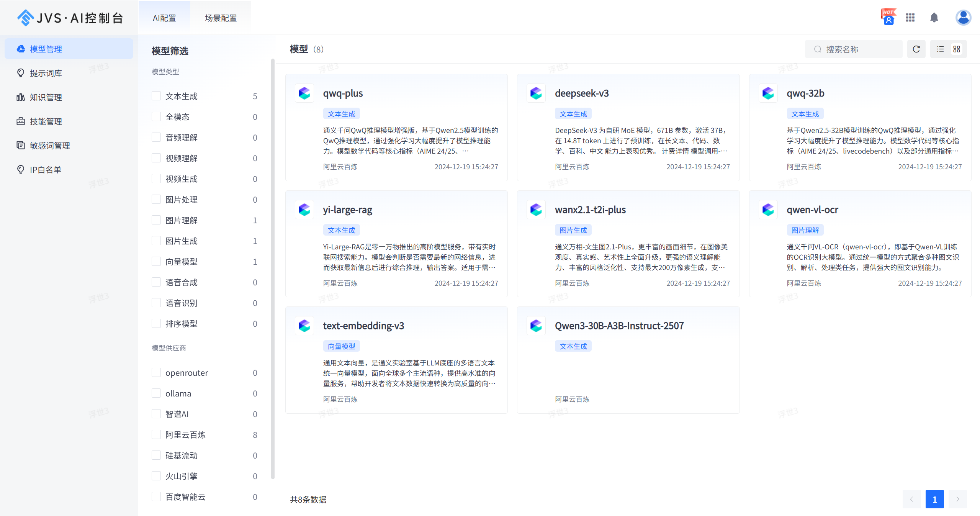This screenshot has width=980, height=516.
Task: Open the qwq-plus model card title
Action: coord(343,93)
